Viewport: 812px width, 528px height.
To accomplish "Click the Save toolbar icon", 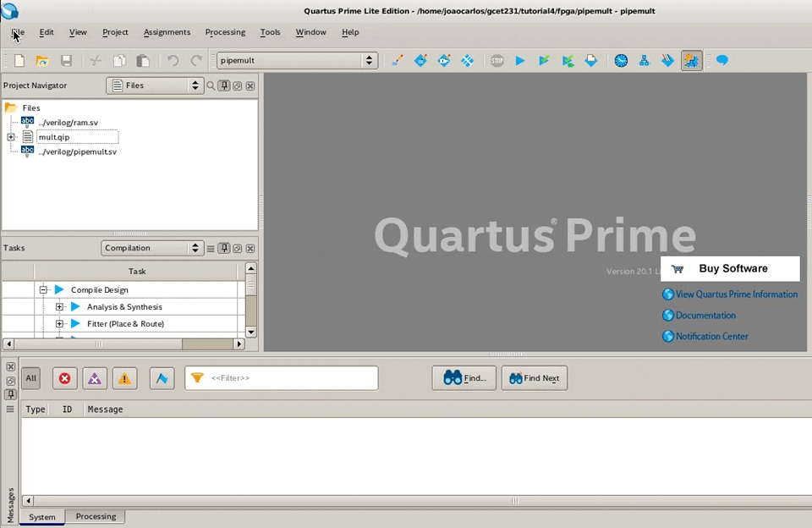I will 66,61.
